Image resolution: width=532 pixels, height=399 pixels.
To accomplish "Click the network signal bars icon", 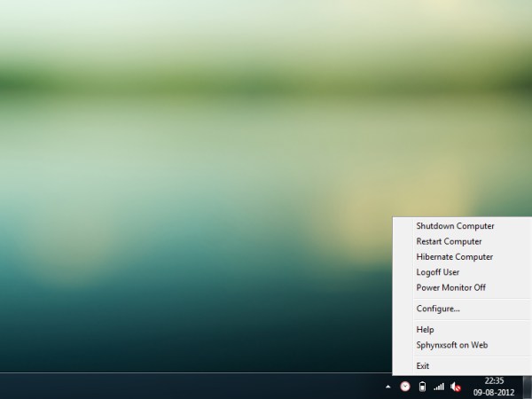I will 439,387.
